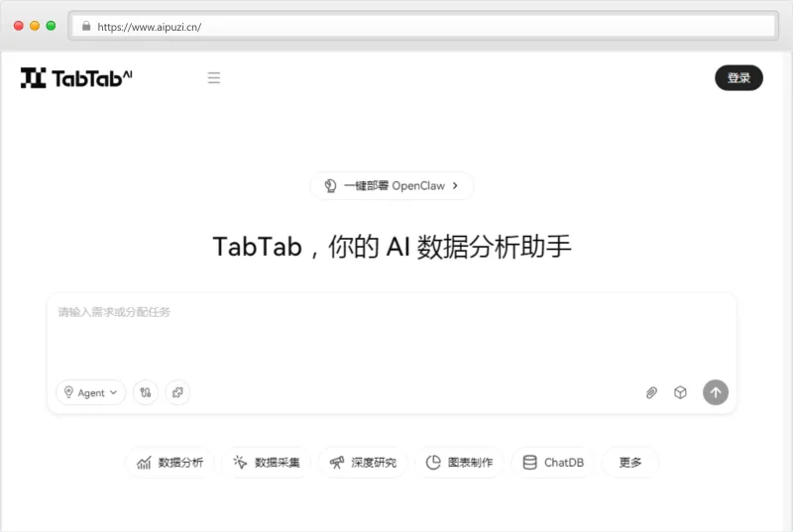Select the 图表制作 shortcut chip
The width and height of the screenshot is (793, 532).
[x=459, y=463]
